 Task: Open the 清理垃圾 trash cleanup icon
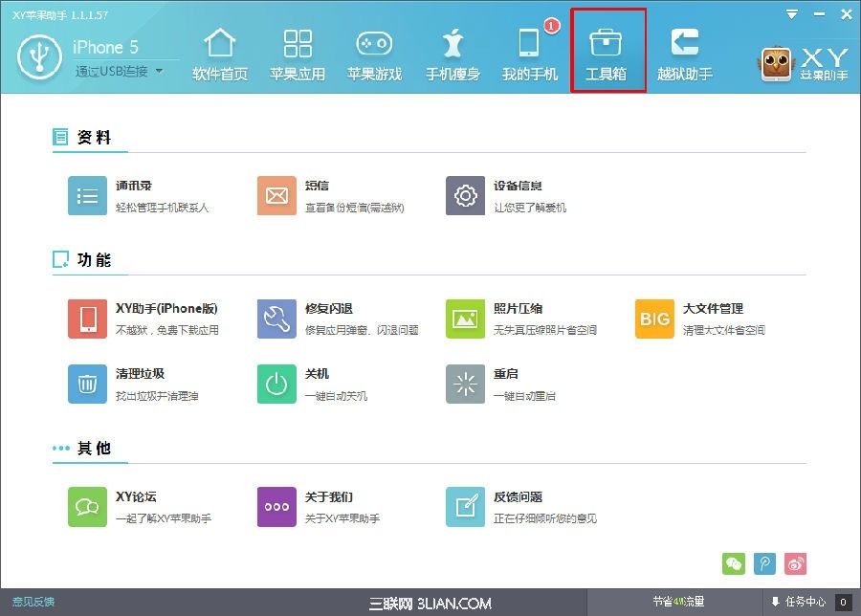point(87,385)
